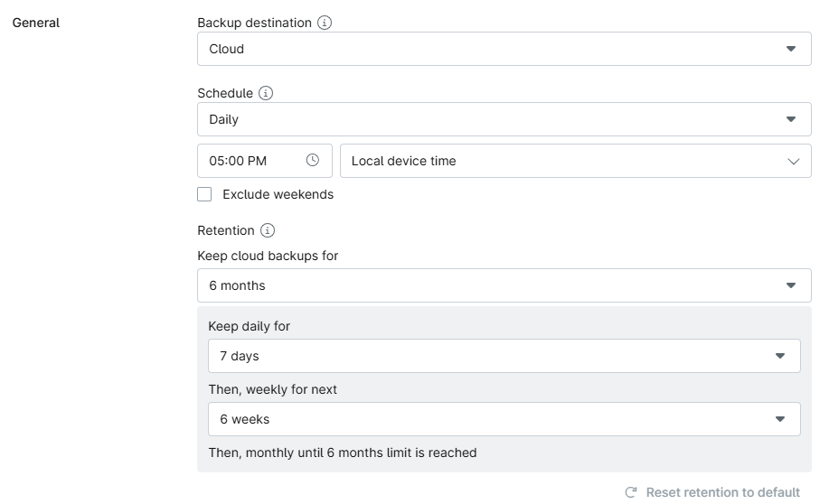Viewport: 829px width, 504px height.
Task: Click the circular reset arrow icon
Action: (x=631, y=492)
